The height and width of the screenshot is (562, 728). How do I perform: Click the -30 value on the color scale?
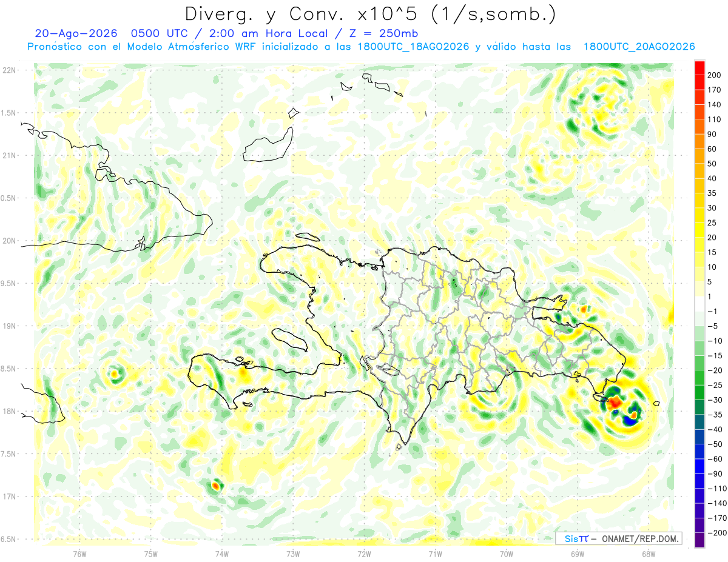[x=715, y=400]
